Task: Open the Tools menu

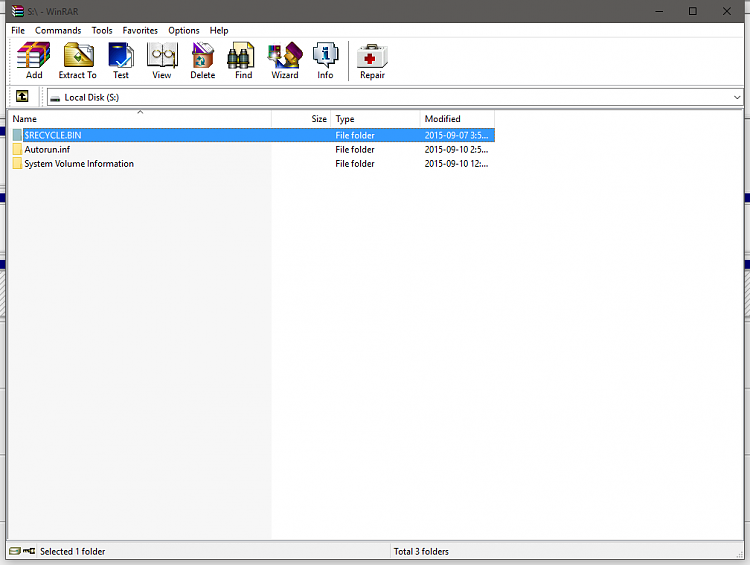Action: point(102,31)
